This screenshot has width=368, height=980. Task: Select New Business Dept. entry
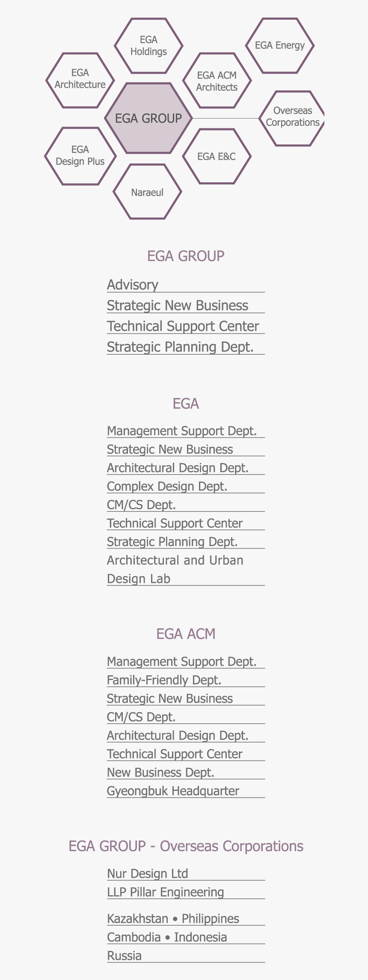(160, 772)
